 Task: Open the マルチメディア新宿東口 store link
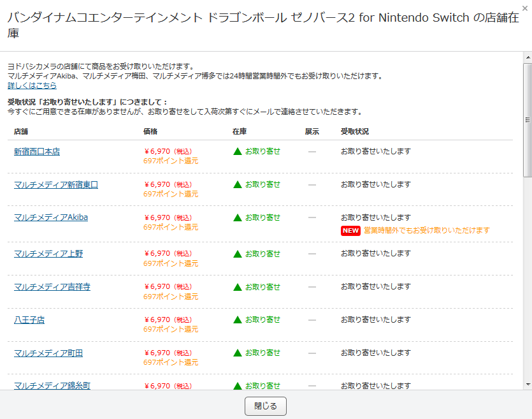pos(56,185)
